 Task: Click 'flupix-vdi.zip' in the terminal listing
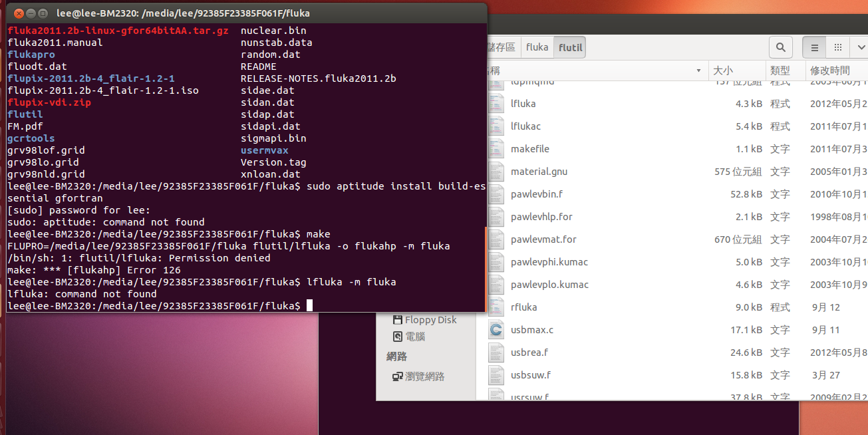coord(49,102)
